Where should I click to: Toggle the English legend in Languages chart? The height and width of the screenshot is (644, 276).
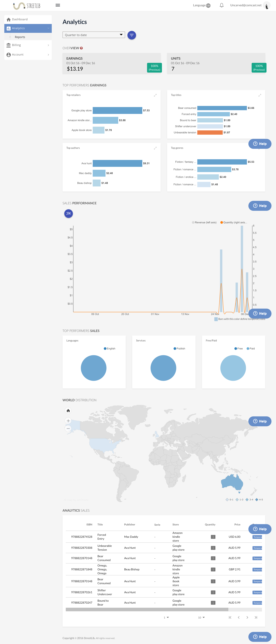click(110, 348)
